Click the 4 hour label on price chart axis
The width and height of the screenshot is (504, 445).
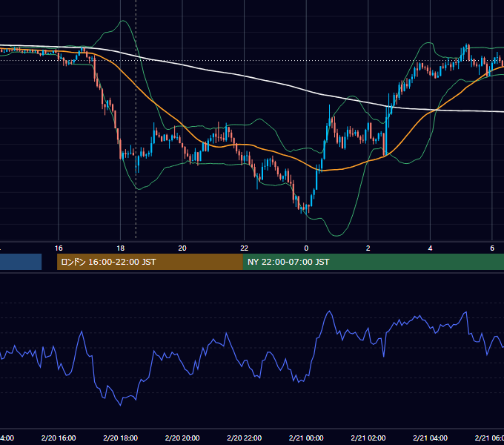[430, 248]
